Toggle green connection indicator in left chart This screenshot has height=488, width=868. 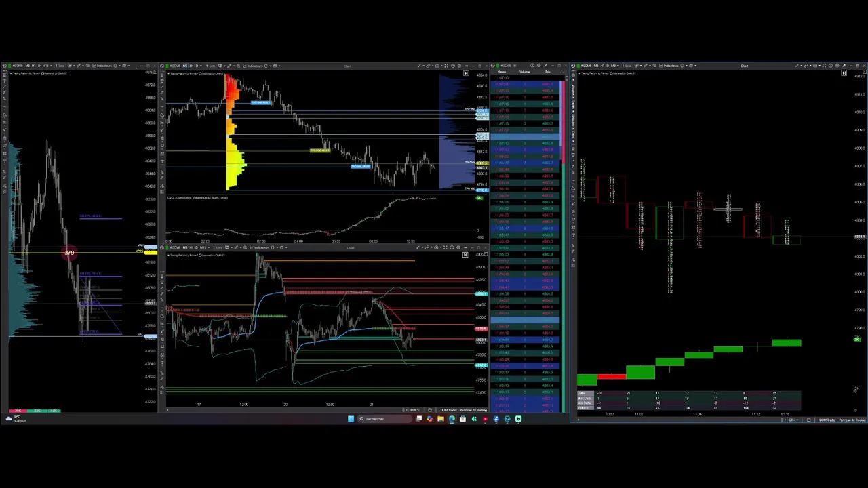coord(9,66)
